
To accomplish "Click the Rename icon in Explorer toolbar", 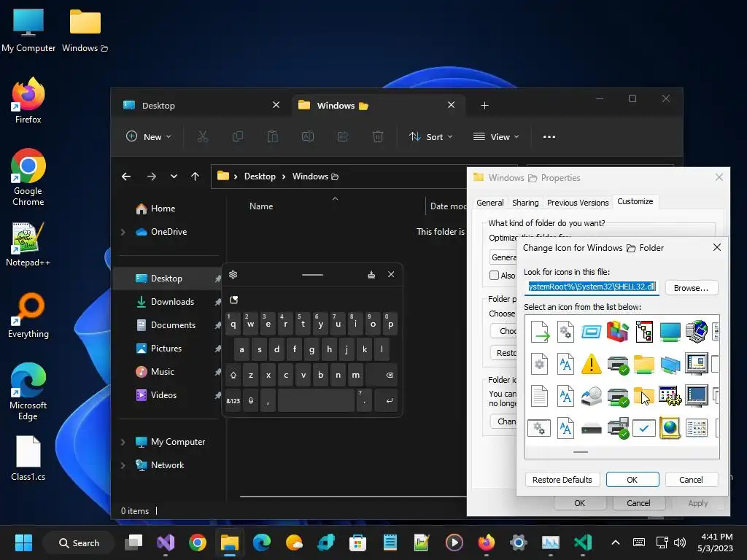I will coord(308,136).
